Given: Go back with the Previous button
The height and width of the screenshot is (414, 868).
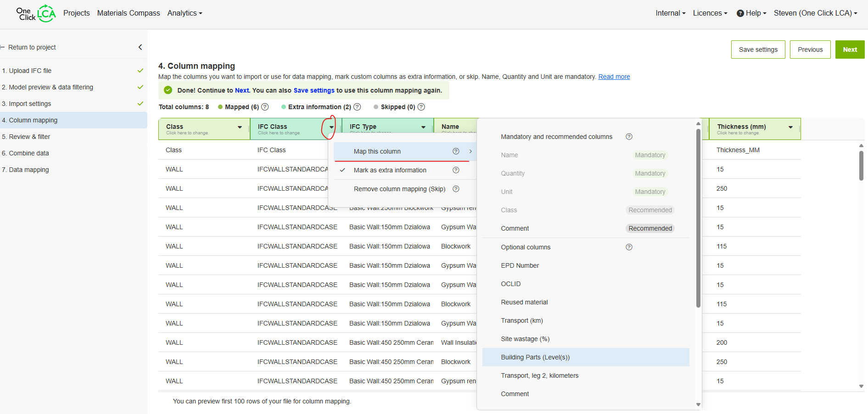Looking at the screenshot, I should point(810,50).
